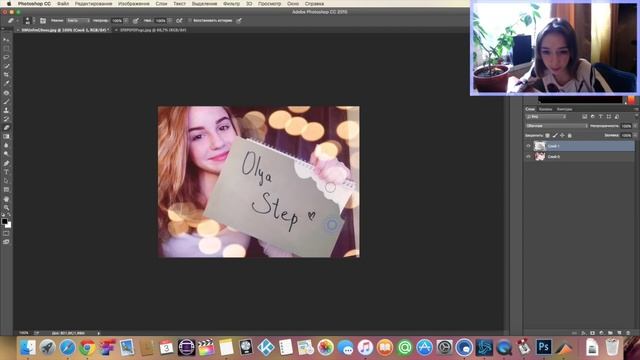
Task: Toggle pressure for size icon
Action: point(239,20)
